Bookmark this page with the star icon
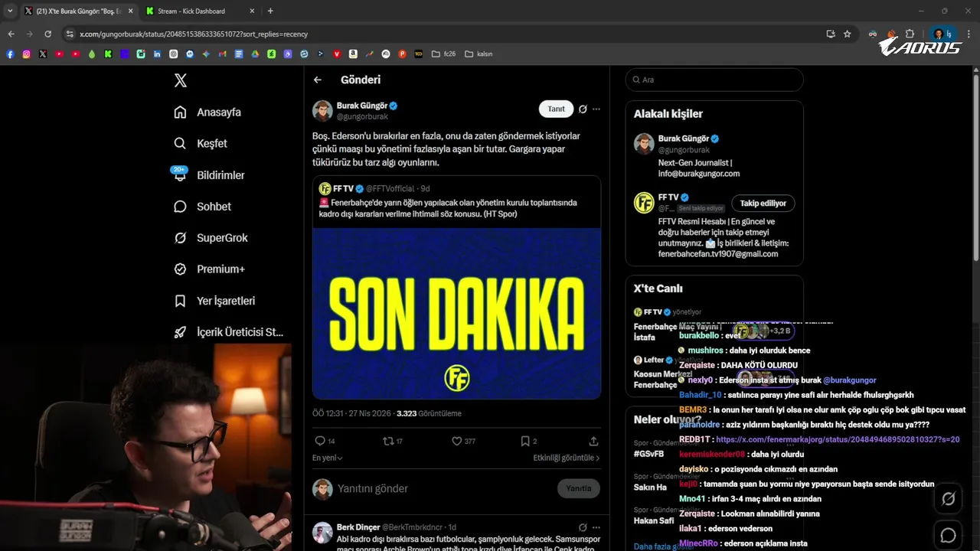This screenshot has height=551, width=980. (848, 34)
